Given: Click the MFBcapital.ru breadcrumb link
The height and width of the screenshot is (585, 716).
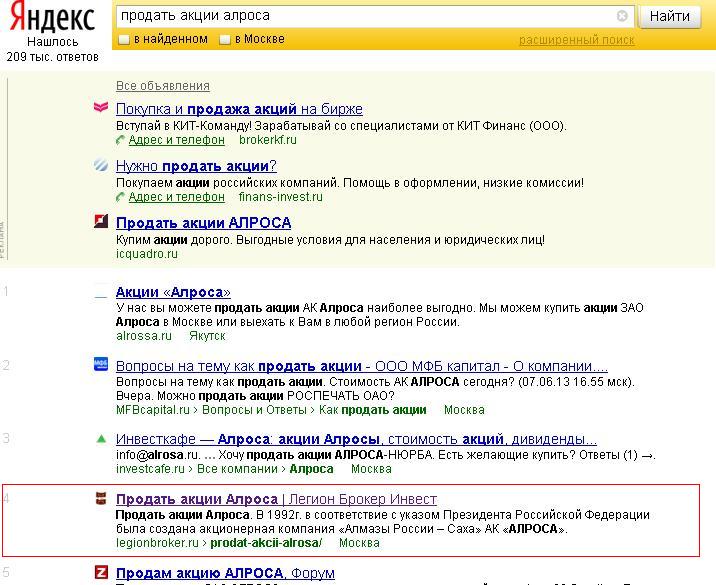Looking at the screenshot, I should 153,410.
